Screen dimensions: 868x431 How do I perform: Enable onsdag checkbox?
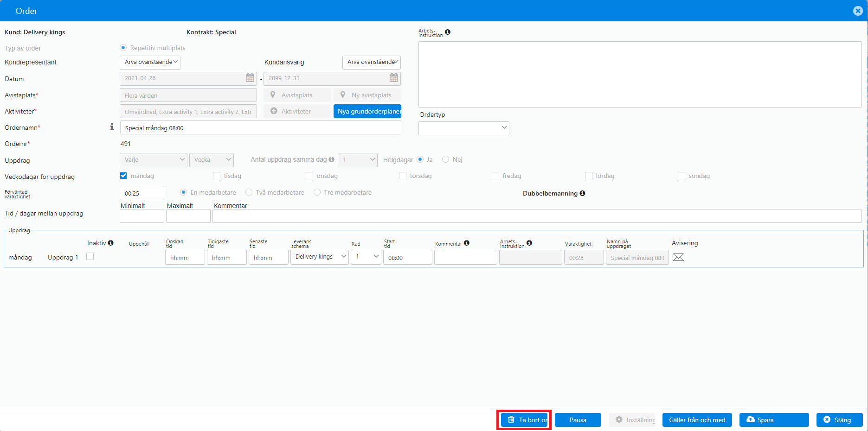pos(309,176)
